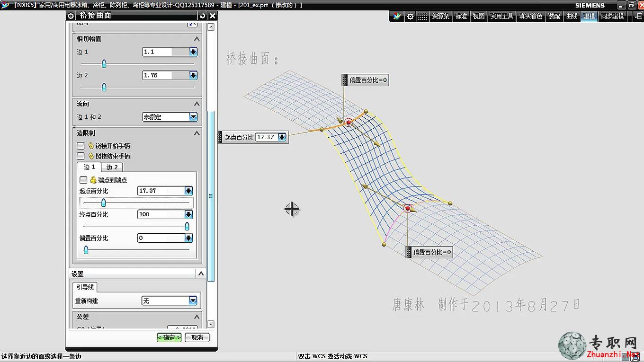Open the 标准 toolbar tab
This screenshot has width=644, height=362.
point(461,16)
